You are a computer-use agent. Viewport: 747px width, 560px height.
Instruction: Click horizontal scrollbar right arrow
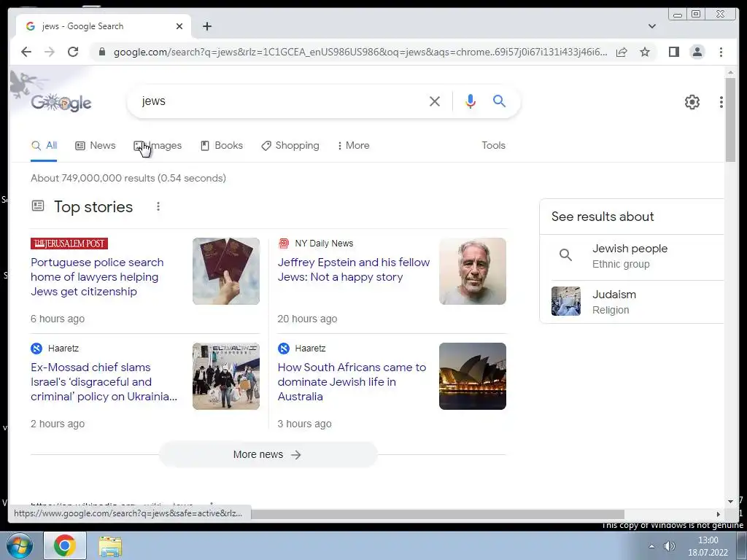719,514
